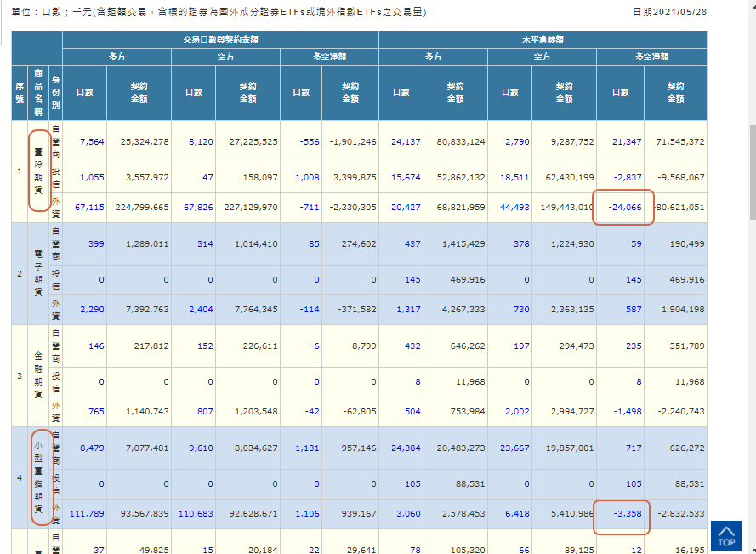756x554 pixels.
Task: Click the 1,106 net volume link
Action: point(307,514)
